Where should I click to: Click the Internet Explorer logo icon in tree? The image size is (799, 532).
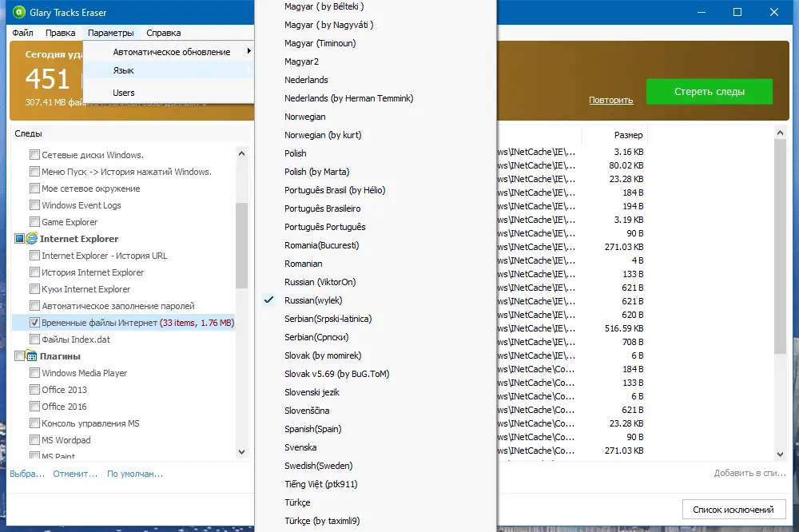point(32,239)
